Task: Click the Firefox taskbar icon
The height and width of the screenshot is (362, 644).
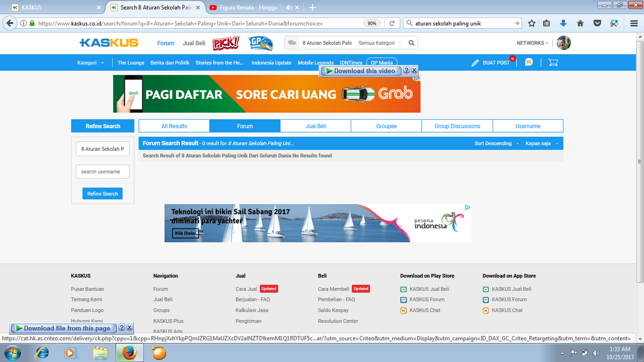Action: point(129,353)
